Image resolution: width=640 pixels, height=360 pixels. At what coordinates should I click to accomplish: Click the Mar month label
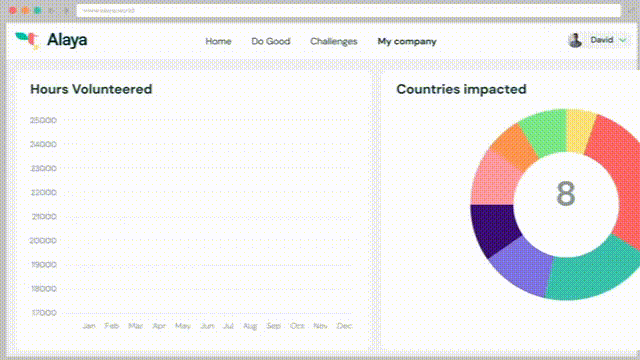click(x=136, y=326)
